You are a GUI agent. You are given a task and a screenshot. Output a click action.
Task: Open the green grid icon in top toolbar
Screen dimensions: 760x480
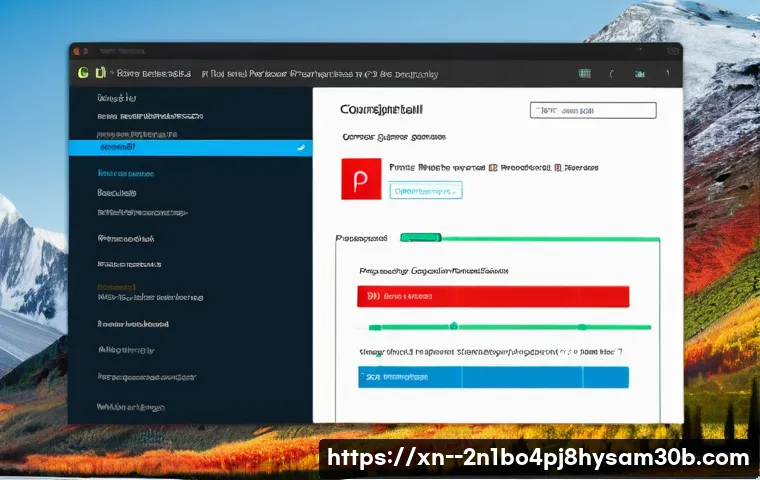coord(585,73)
